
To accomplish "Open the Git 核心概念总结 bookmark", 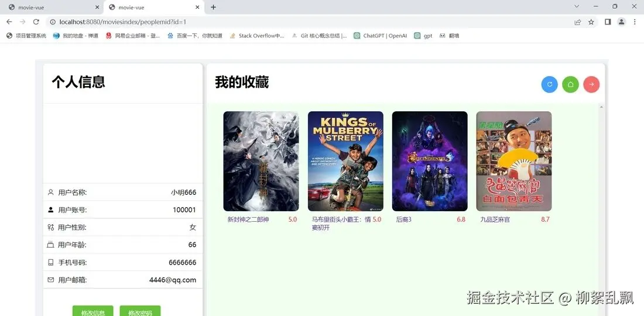I will (319, 36).
